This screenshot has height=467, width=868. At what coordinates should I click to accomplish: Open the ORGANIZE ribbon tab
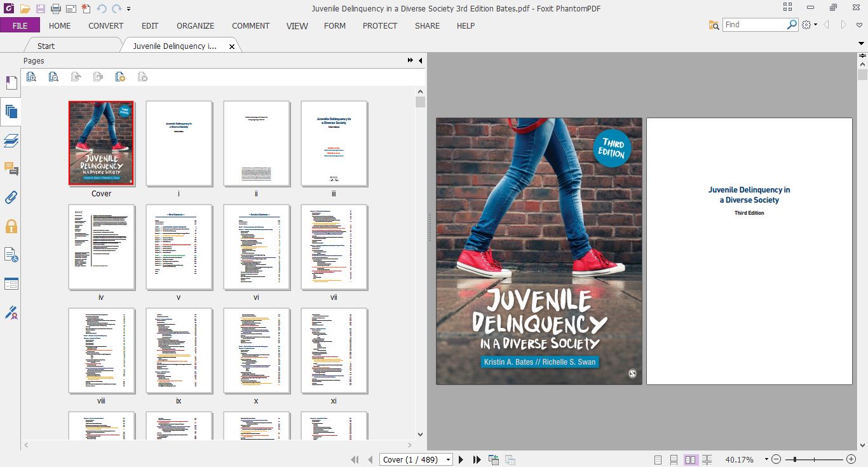[195, 25]
